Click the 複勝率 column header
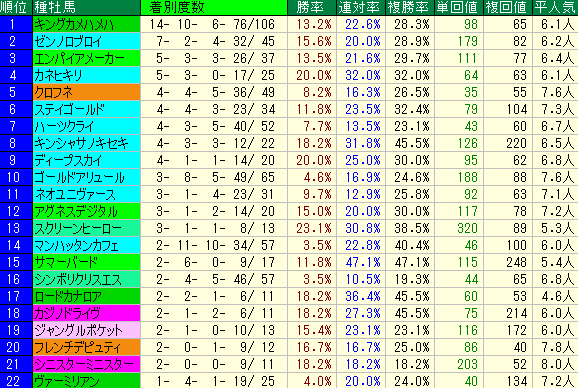 pyautogui.click(x=410, y=7)
